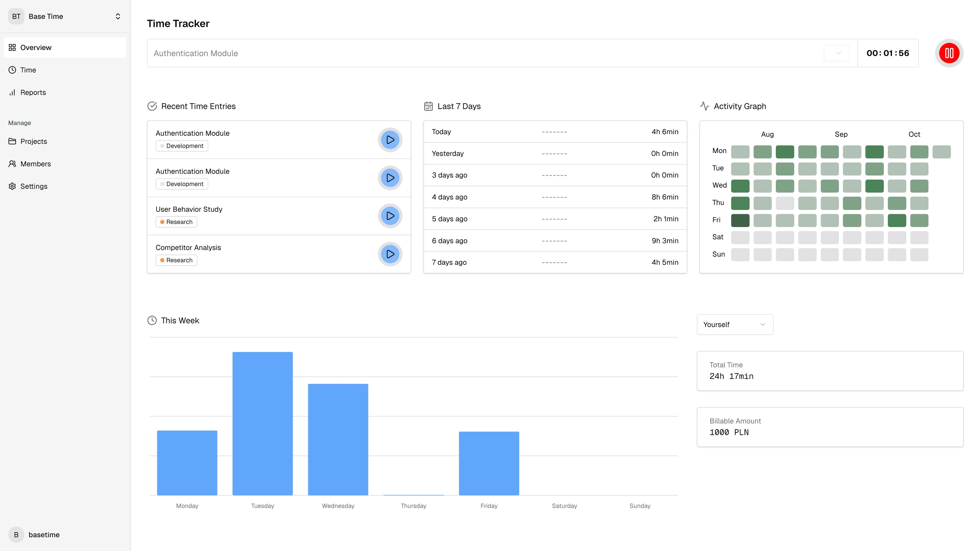This screenshot has width=980, height=551.
Task: Open the Yourself member filter dropdown
Action: pyautogui.click(x=735, y=324)
